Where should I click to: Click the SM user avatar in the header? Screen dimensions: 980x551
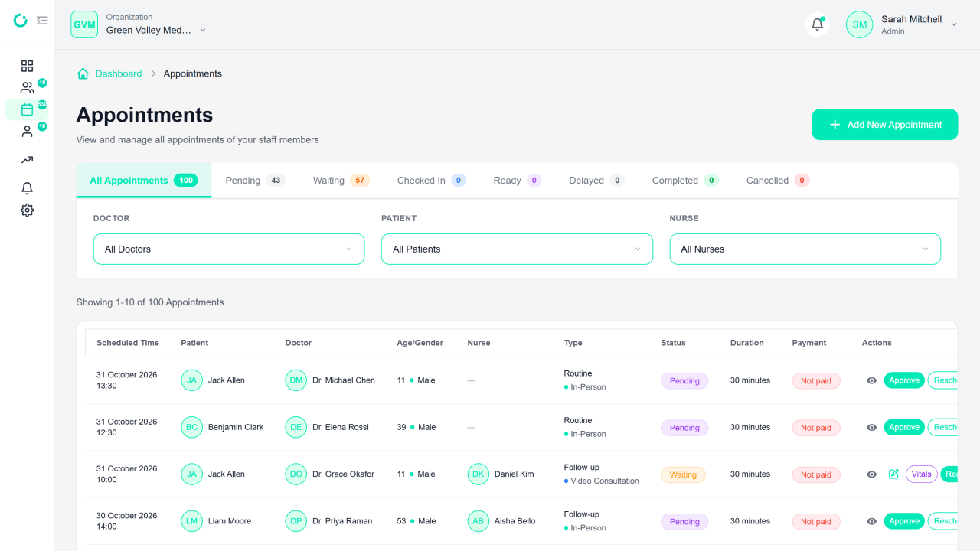[860, 24]
